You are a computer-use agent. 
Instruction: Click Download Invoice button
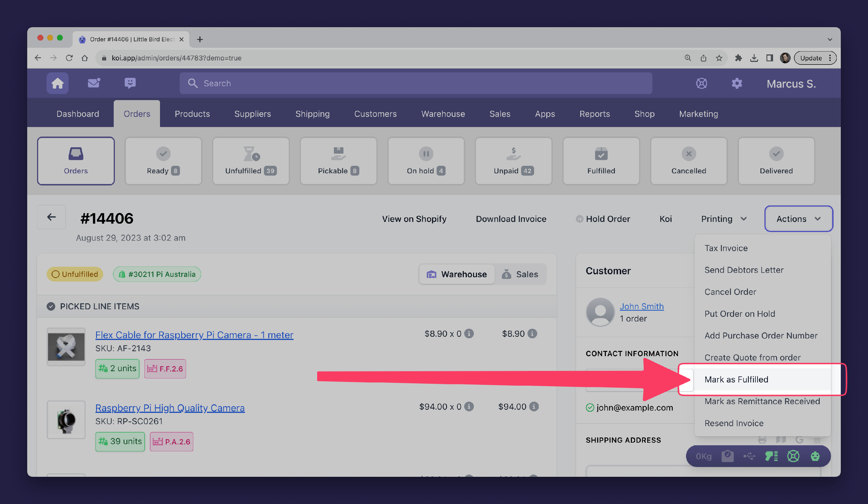[x=511, y=219]
